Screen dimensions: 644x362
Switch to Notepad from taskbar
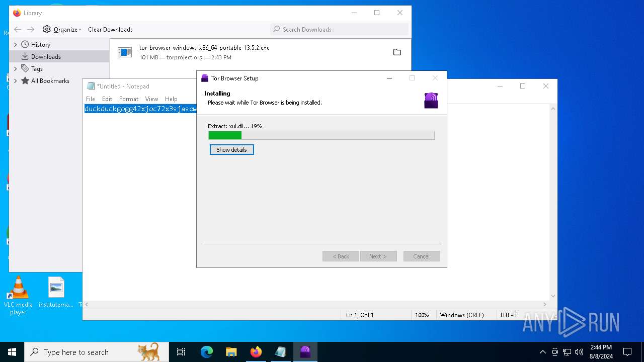click(x=281, y=352)
